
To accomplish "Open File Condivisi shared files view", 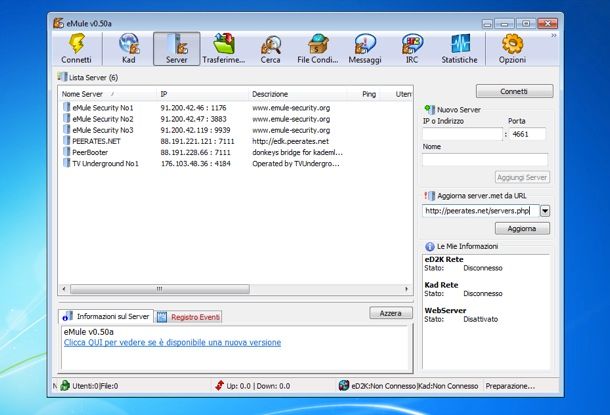I will 317,49.
